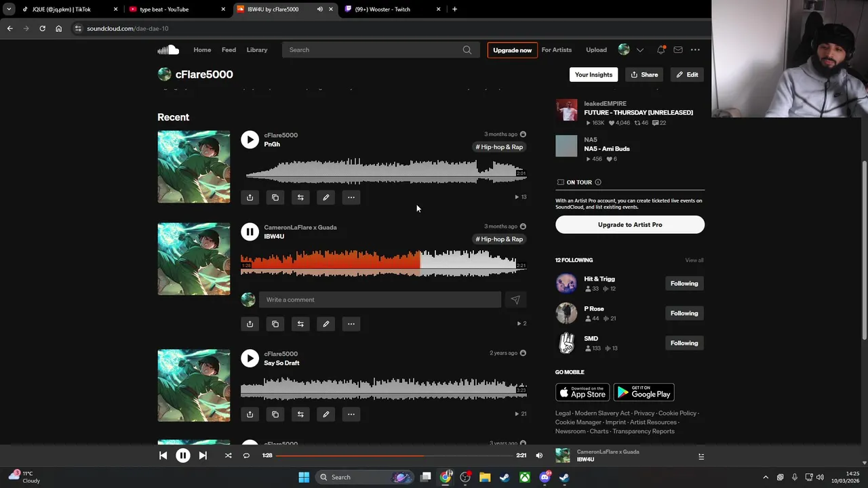
Task: Toggle Following for P Rose
Action: click(684, 313)
